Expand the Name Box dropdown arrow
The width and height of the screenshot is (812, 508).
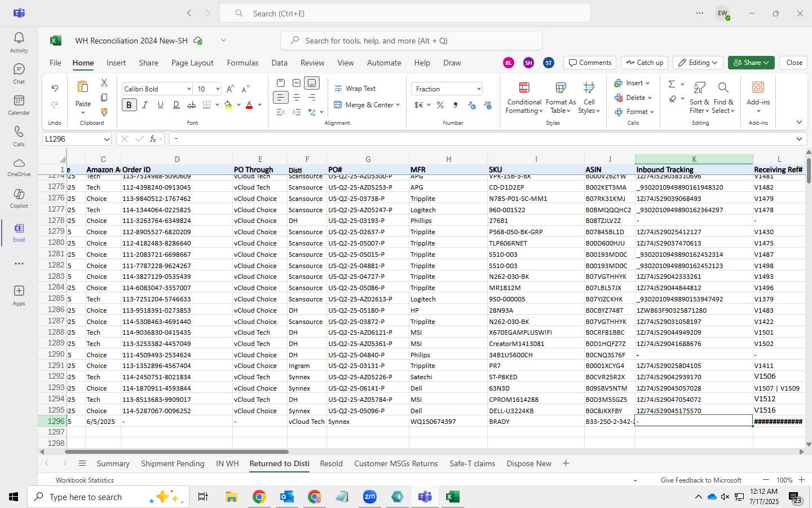[x=107, y=139]
